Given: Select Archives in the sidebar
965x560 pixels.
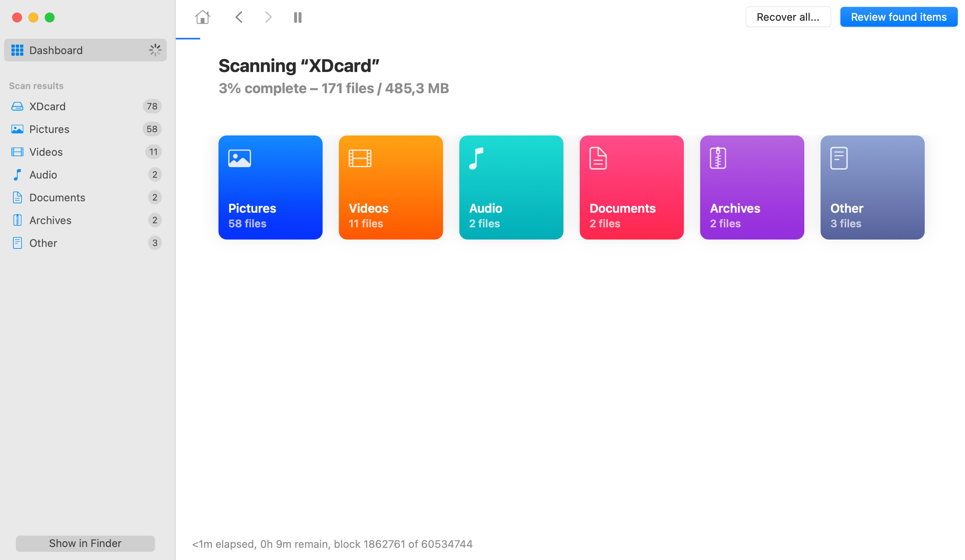Looking at the screenshot, I should 49,220.
